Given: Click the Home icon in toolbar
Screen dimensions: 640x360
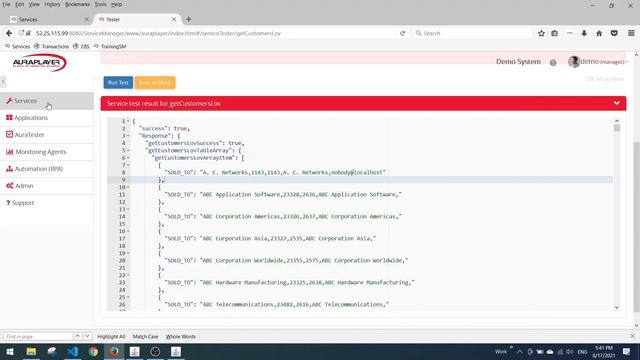Looking at the screenshot, I should 599,33.
